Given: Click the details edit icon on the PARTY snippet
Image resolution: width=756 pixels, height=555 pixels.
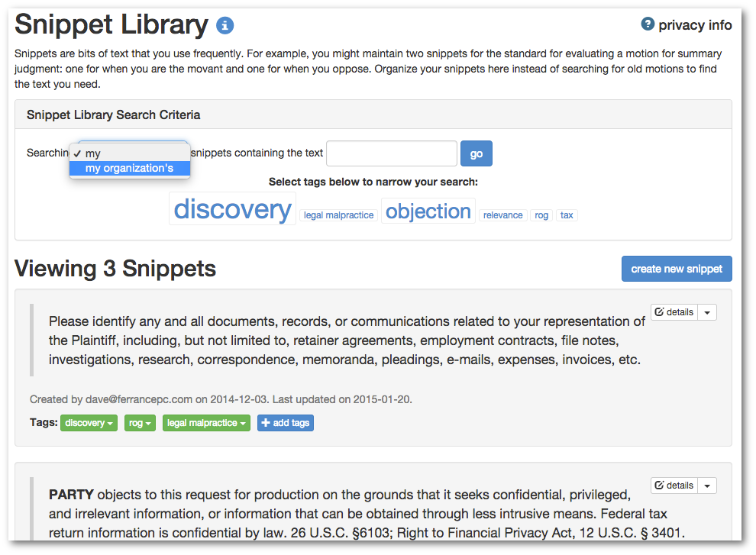Looking at the screenshot, I should click(x=659, y=485).
